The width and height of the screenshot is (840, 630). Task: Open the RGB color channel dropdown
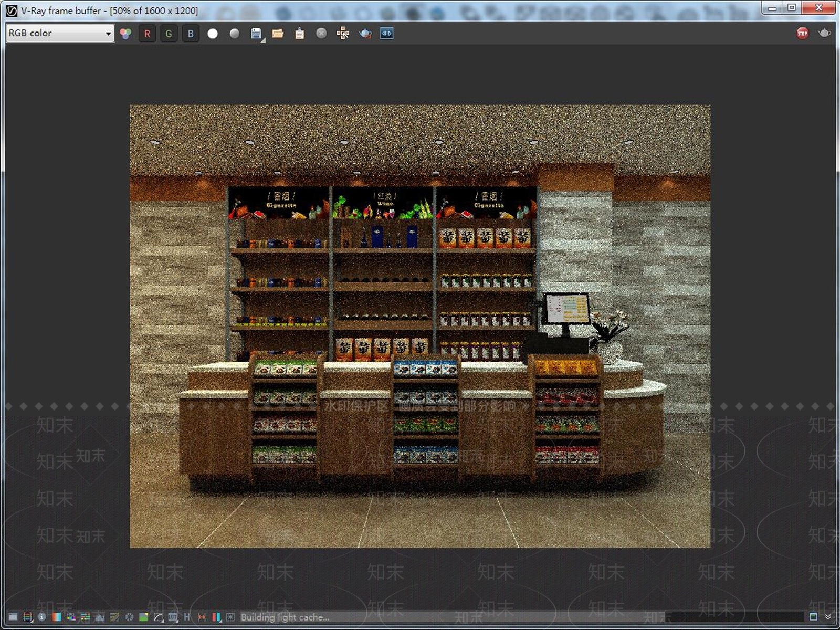click(60, 33)
